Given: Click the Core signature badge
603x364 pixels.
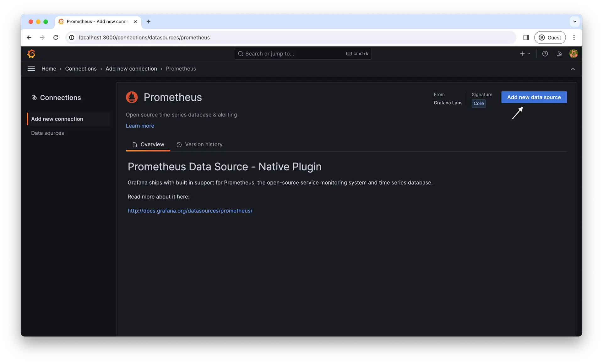Looking at the screenshot, I should (x=478, y=104).
